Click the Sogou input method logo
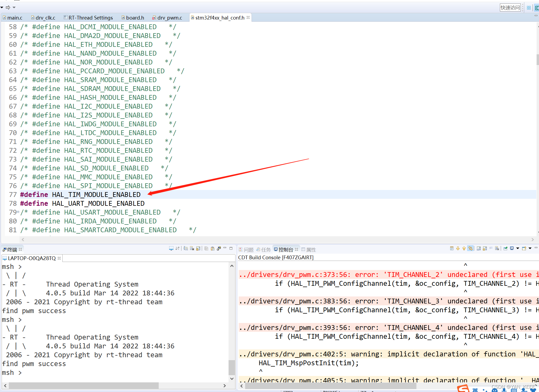Viewport: 539px width, 392px height. 463,389
